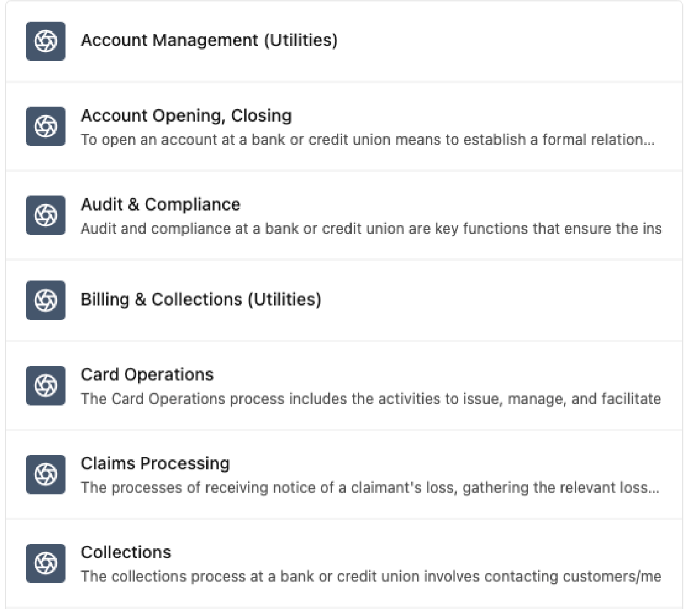
Task: Click the Claims Processing icon
Action: point(46,474)
